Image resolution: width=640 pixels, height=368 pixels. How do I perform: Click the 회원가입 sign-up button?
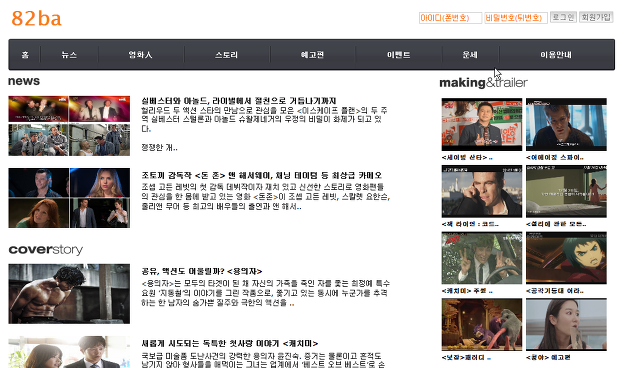(x=596, y=17)
